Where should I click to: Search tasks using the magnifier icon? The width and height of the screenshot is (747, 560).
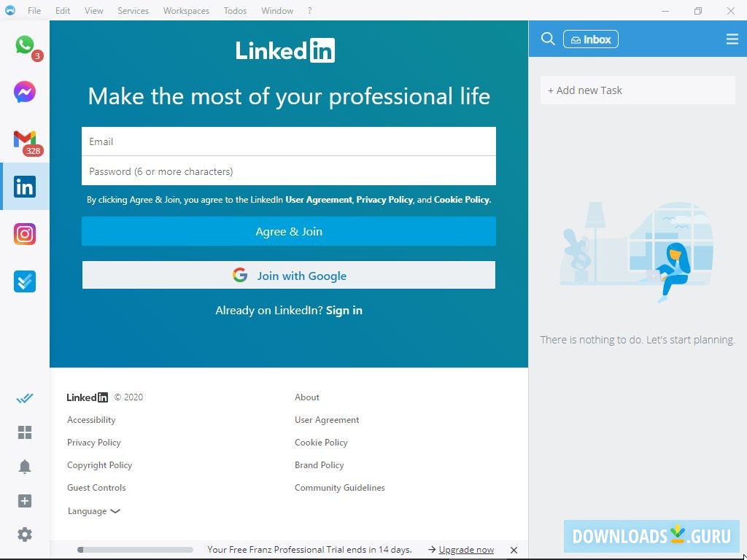(x=548, y=39)
